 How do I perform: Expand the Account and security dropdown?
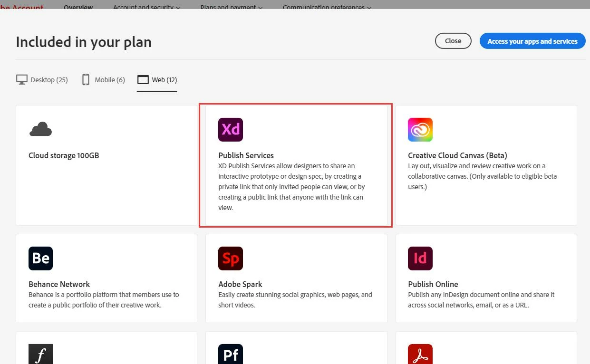tap(146, 7)
